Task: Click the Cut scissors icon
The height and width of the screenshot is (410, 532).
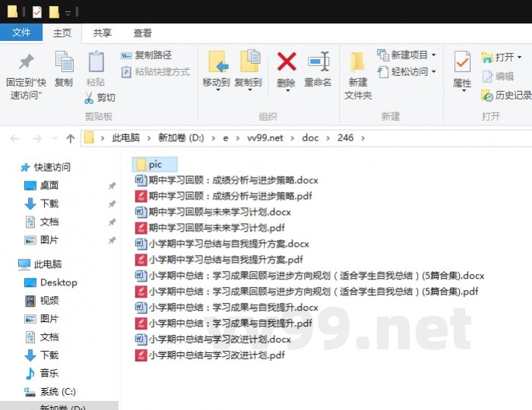Action: click(89, 98)
